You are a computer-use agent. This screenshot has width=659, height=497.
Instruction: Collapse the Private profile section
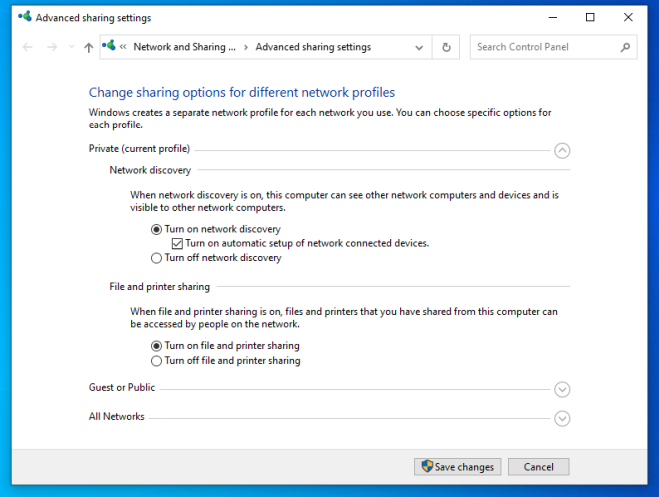562,150
